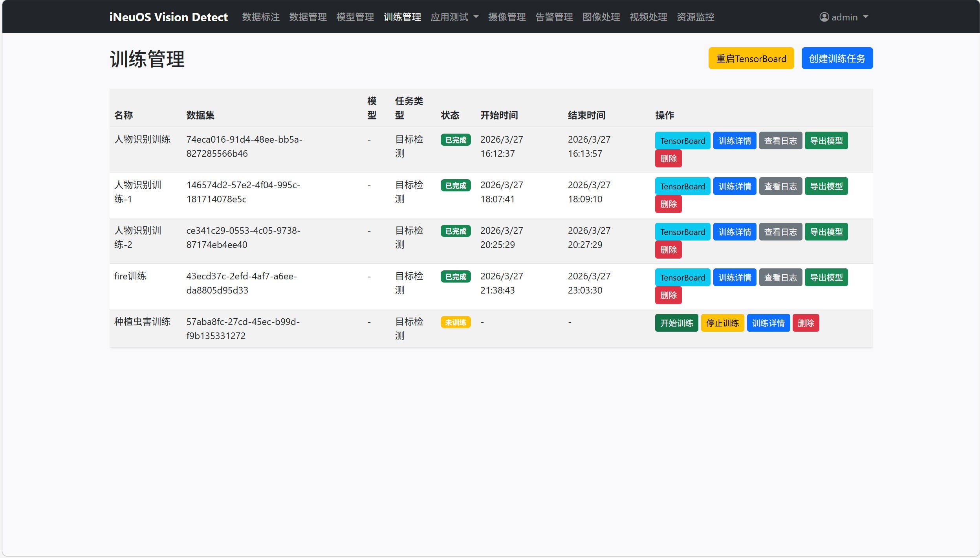Click the iNeuOS Vision Detect brand link
The width and height of the screenshot is (980, 558).
169,17
